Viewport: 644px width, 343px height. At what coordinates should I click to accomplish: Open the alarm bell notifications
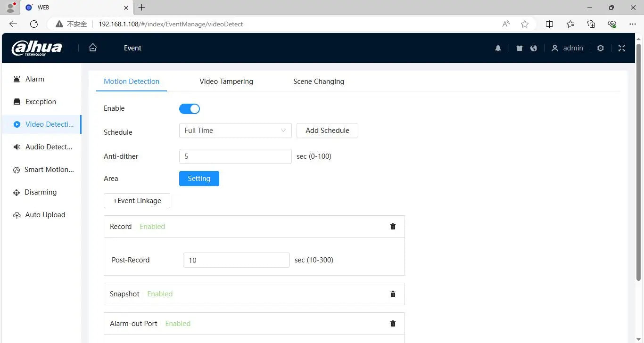tap(498, 48)
